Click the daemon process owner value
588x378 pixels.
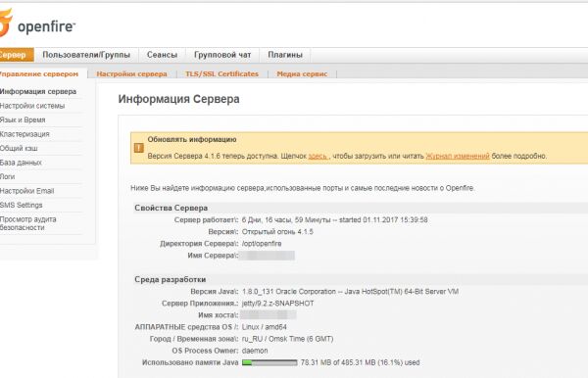(255, 351)
